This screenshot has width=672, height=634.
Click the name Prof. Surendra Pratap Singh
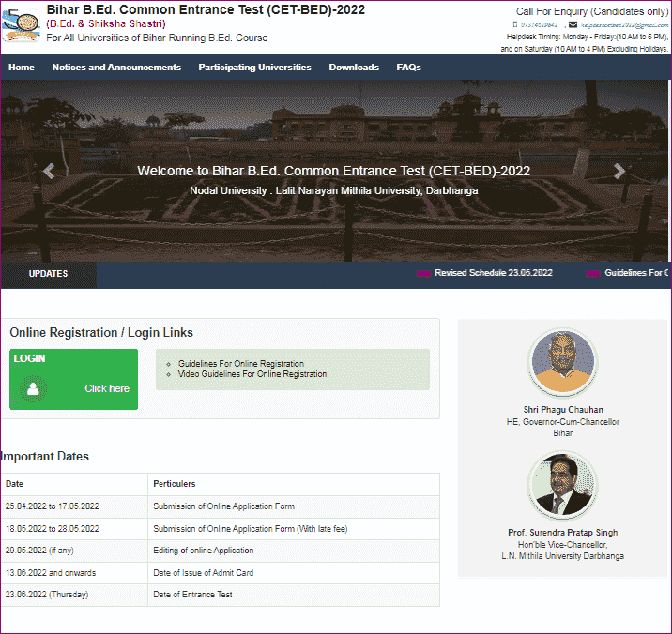[563, 533]
